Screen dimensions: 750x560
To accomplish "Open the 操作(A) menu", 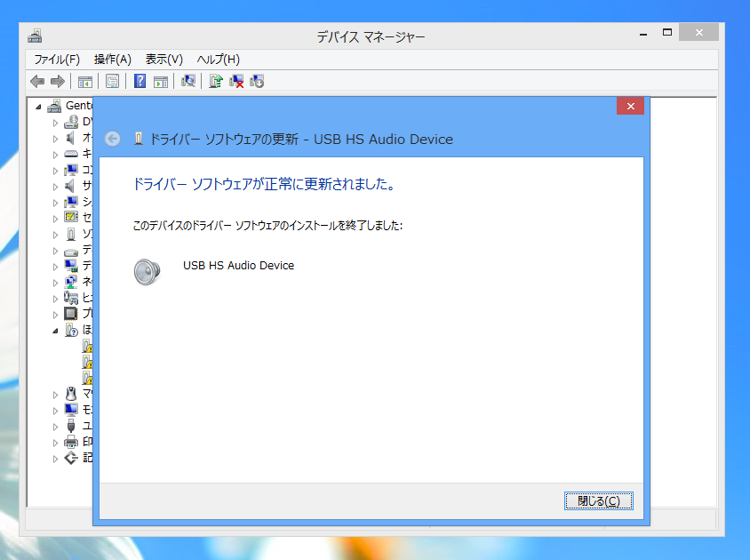I will 112,60.
